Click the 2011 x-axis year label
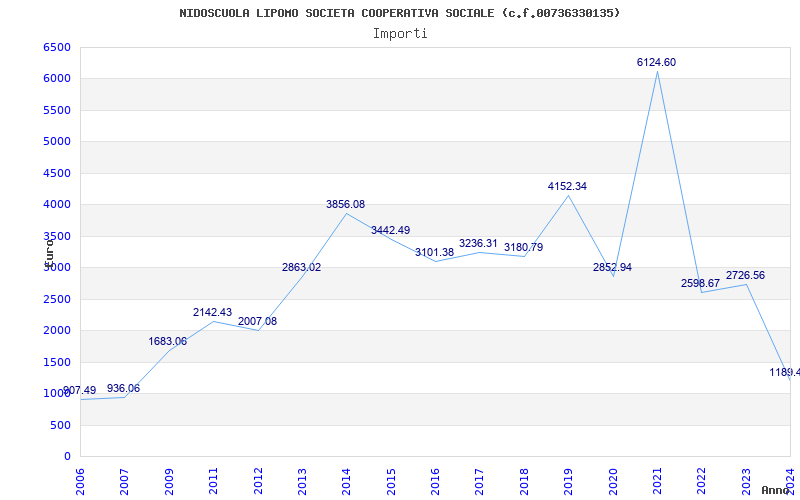 [x=213, y=482]
